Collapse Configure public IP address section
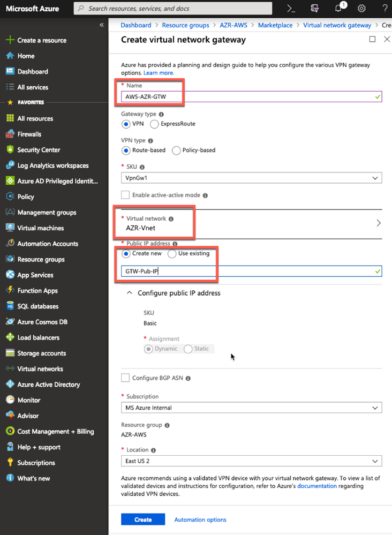392x535 pixels. tap(129, 293)
